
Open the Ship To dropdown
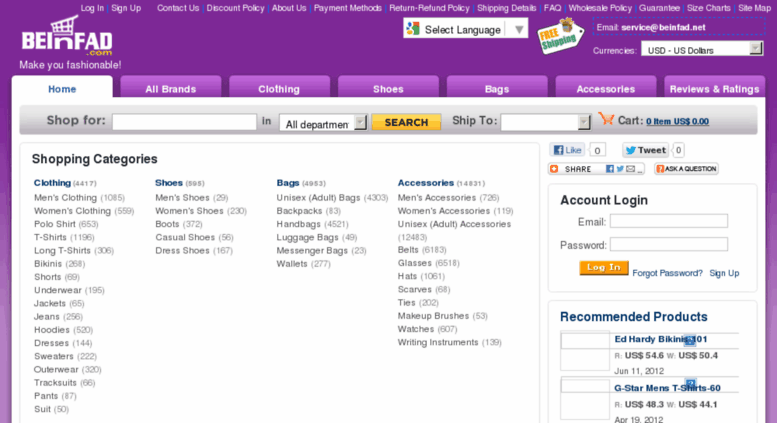[x=546, y=122]
